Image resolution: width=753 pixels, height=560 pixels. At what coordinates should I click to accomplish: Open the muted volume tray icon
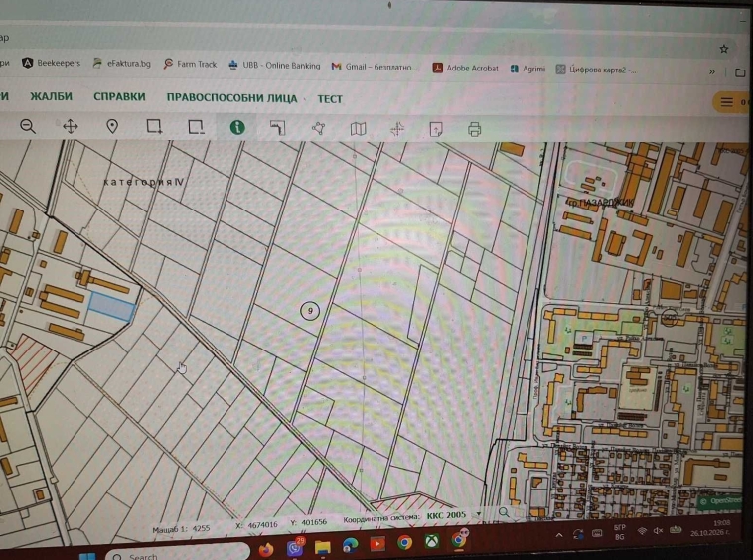click(x=658, y=530)
